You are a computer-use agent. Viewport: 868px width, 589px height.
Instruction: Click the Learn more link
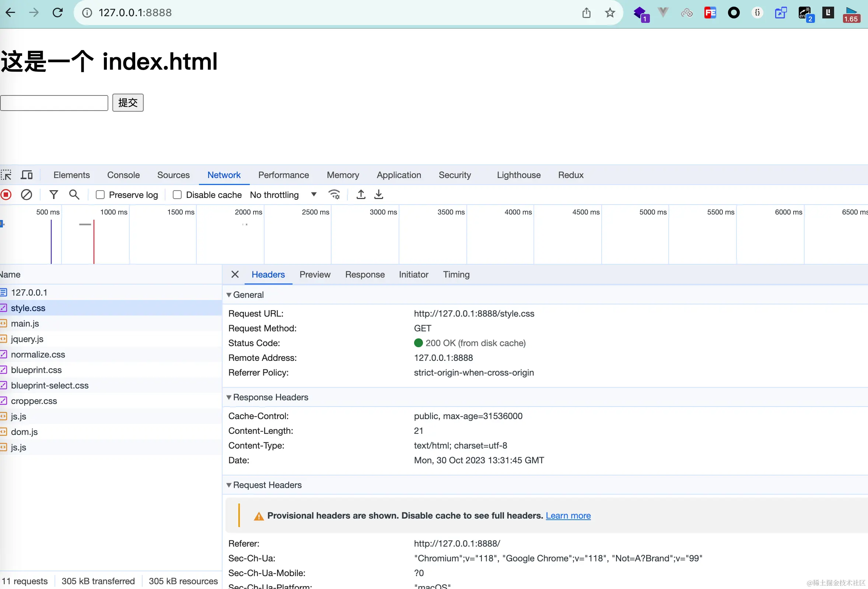click(568, 516)
